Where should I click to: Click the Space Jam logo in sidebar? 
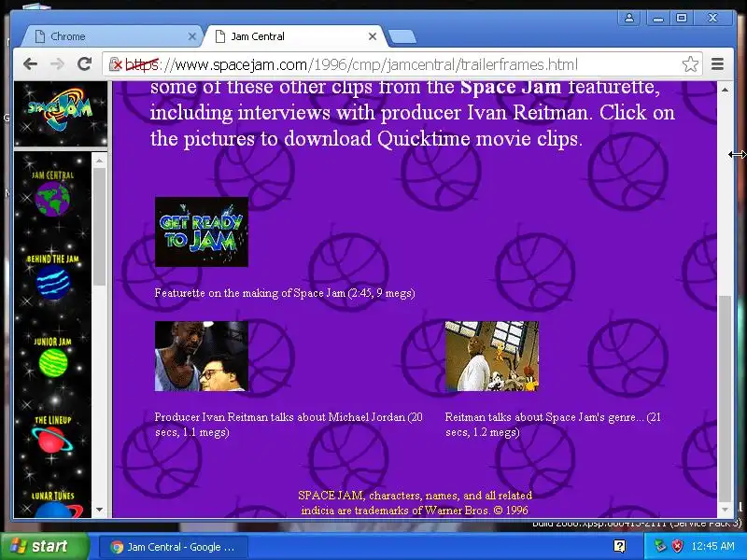coord(61,109)
